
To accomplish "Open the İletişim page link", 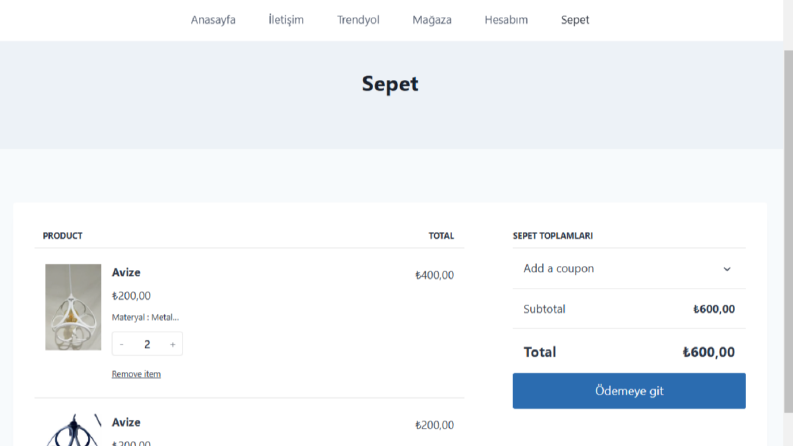I will coord(286,20).
